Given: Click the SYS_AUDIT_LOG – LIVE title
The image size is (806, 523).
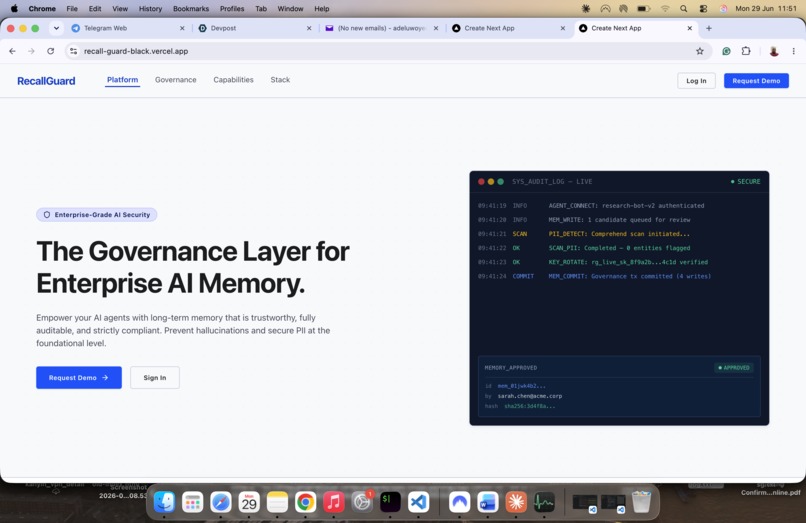Looking at the screenshot, I should [x=552, y=182].
